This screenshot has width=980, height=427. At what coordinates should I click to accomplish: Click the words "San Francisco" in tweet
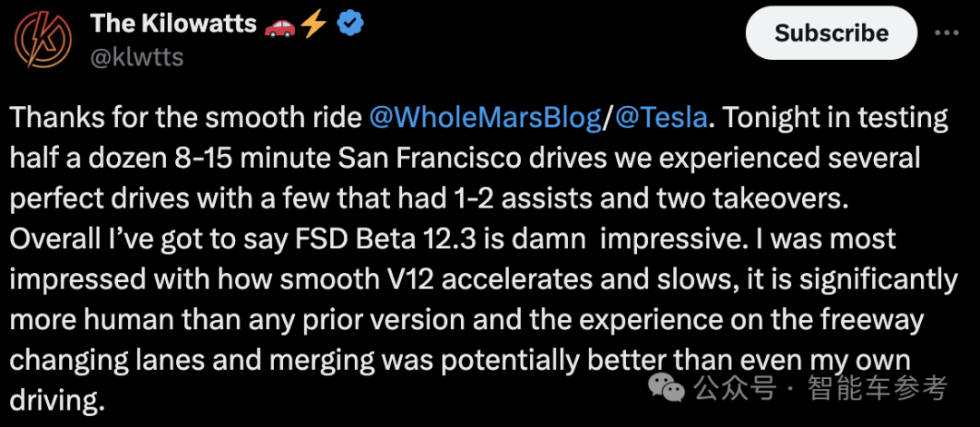pyautogui.click(x=426, y=159)
